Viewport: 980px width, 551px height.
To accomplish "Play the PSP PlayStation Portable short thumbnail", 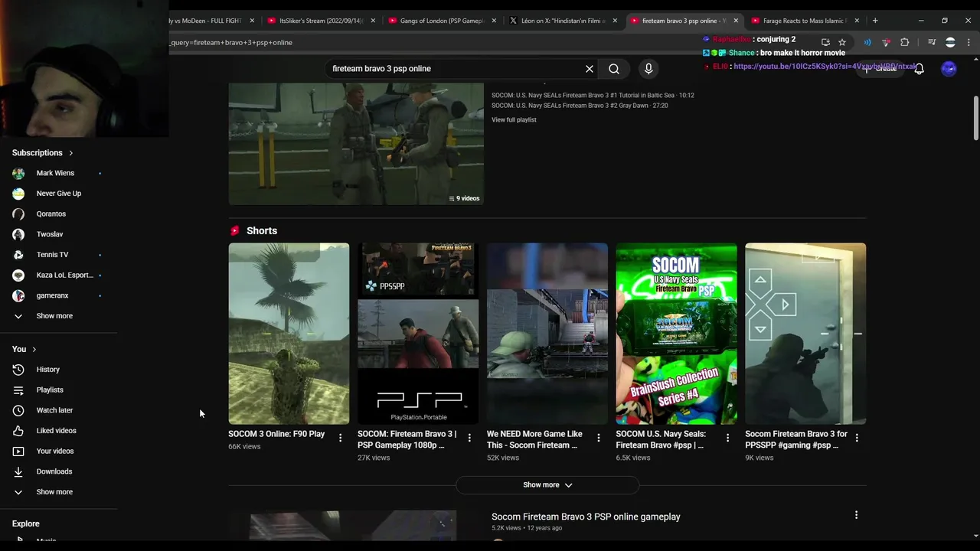I will click(x=418, y=334).
